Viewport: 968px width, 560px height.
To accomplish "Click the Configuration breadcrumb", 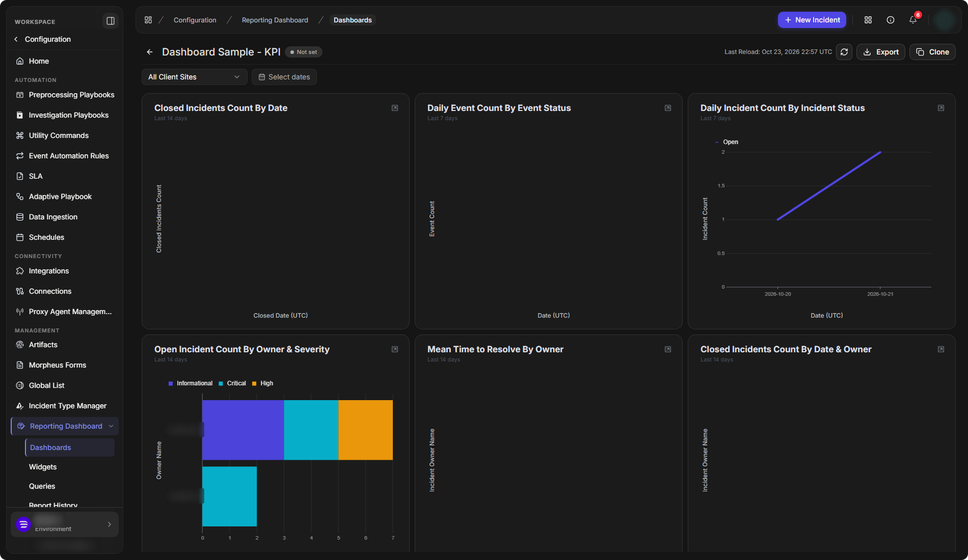I will pyautogui.click(x=195, y=20).
